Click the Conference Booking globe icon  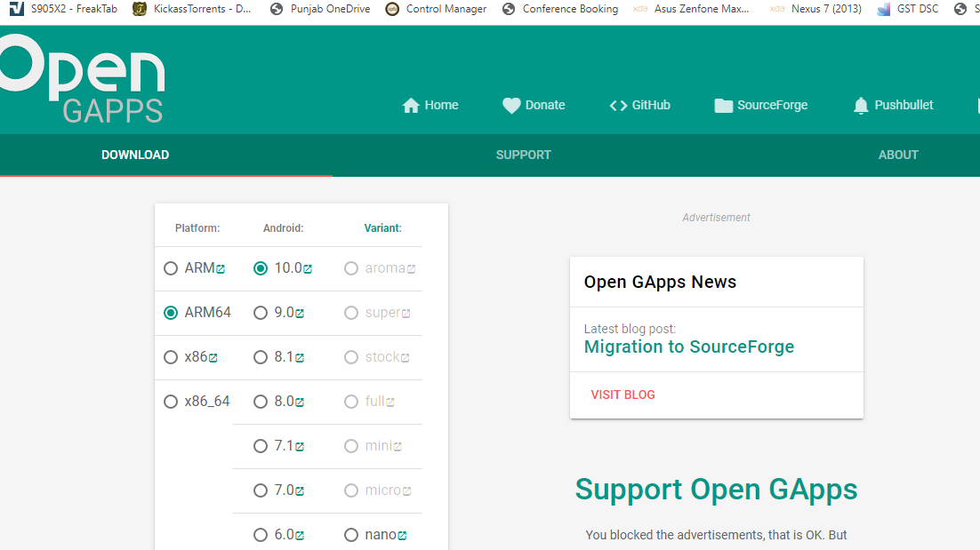point(509,9)
